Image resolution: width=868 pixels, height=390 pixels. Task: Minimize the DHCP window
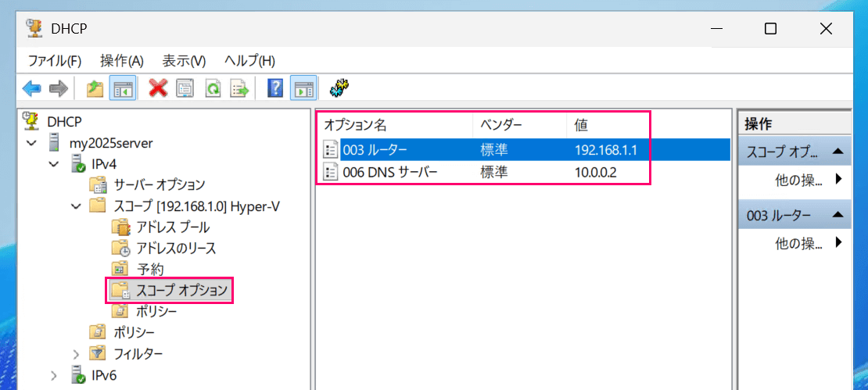point(717,29)
